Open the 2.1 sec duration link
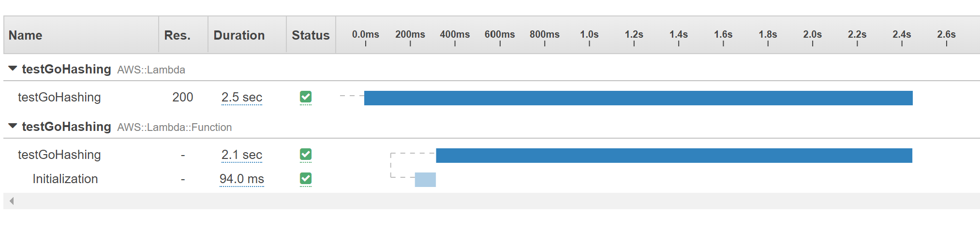 [241, 155]
